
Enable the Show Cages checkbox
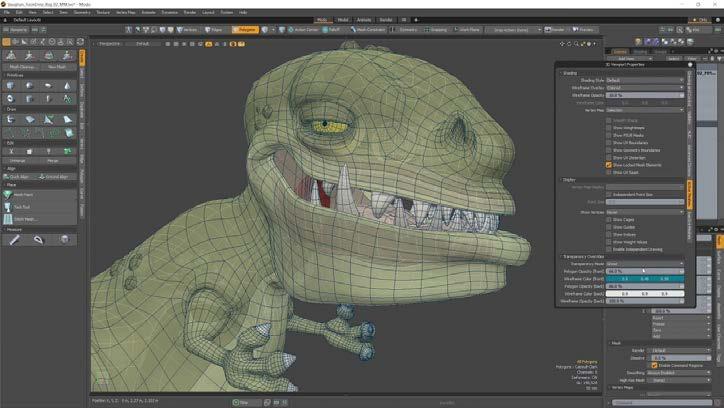click(x=609, y=219)
